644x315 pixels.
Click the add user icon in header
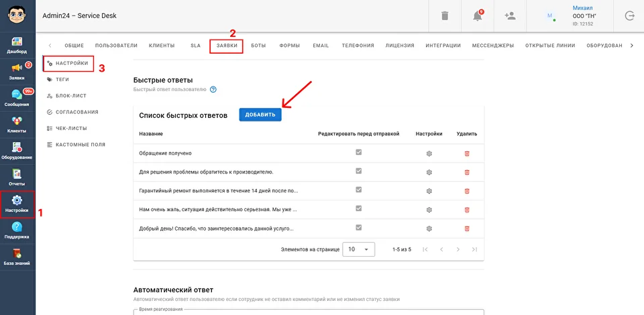point(510,16)
